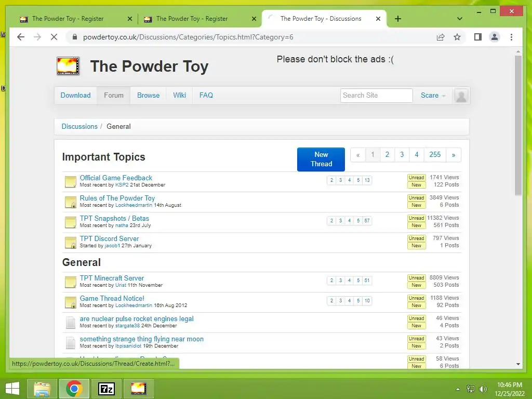Click locked folder icon beside TPT Discord Server
The image size is (532, 399).
click(x=71, y=243)
